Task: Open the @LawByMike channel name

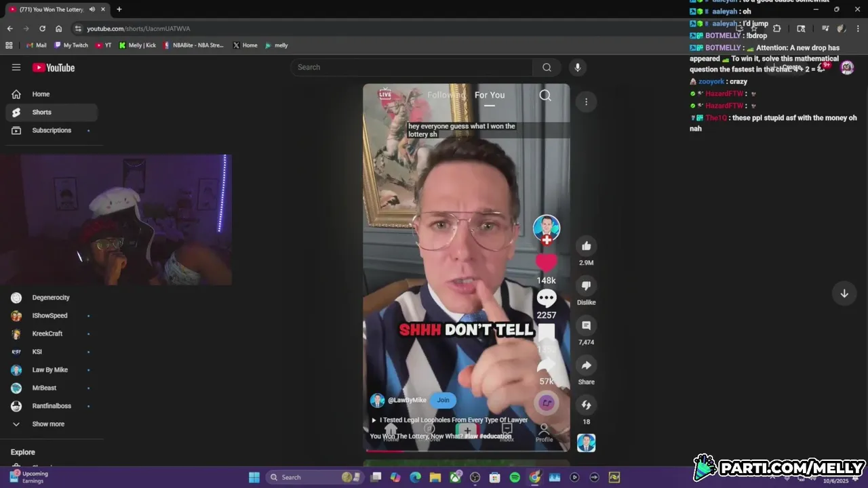Action: coord(407,401)
